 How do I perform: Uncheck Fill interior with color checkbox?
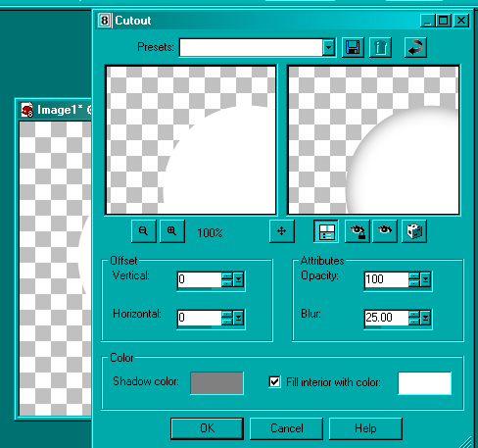point(274,381)
